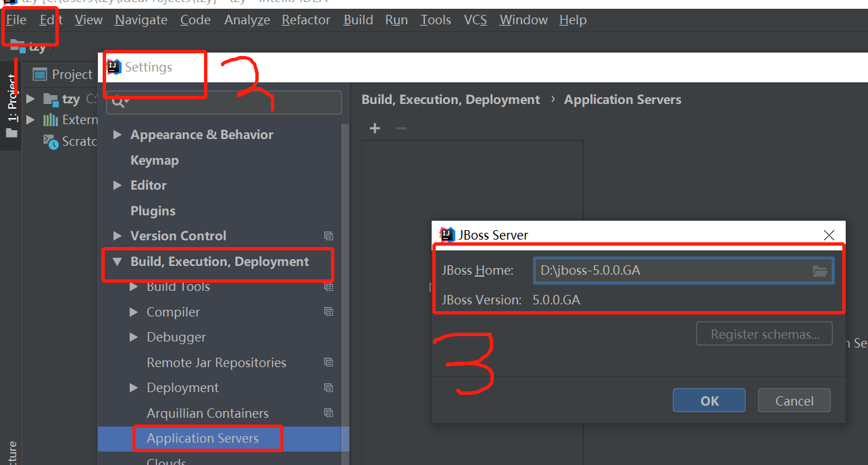The height and width of the screenshot is (465, 868).
Task: Click the browse folder icon in JBoss Home
Action: point(820,271)
